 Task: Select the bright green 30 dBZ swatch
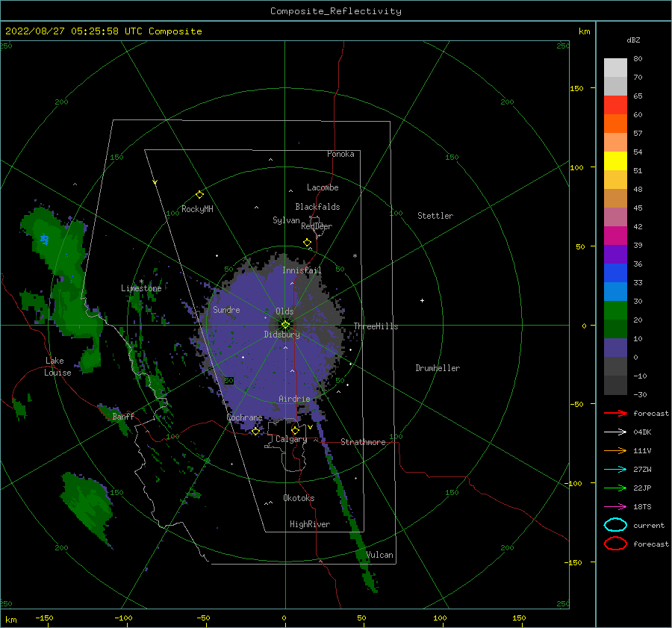point(615,311)
